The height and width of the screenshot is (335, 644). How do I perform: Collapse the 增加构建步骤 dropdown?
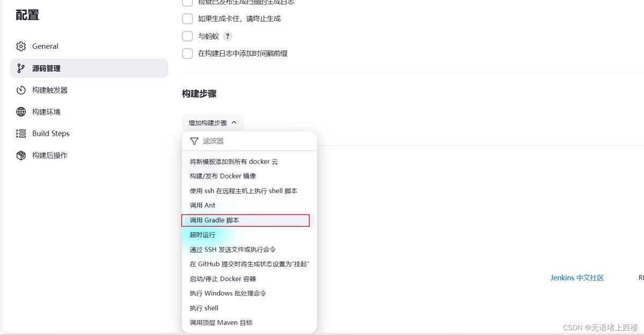[213, 123]
